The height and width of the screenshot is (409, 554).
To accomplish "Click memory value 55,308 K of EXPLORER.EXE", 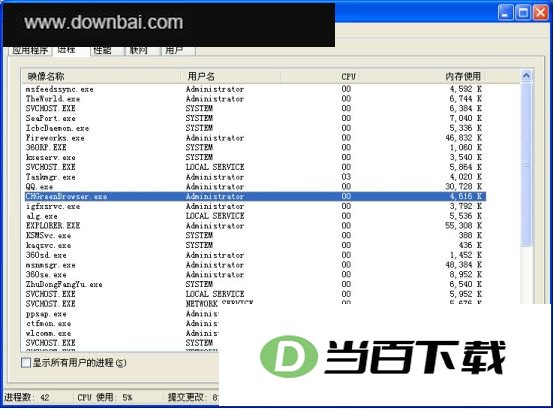I will (x=464, y=226).
